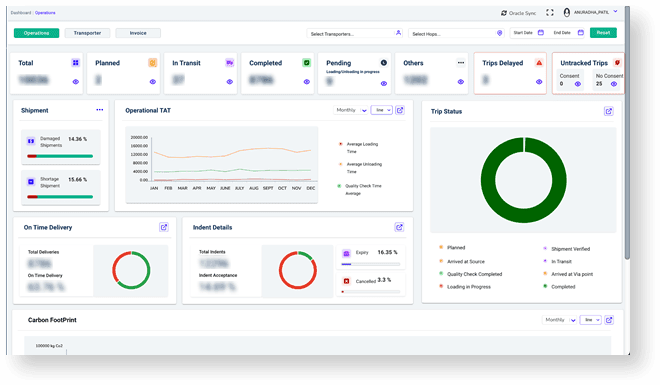Click the Average Loading Time legend entry
Viewport: 660px width, 385px height.
tap(359, 148)
